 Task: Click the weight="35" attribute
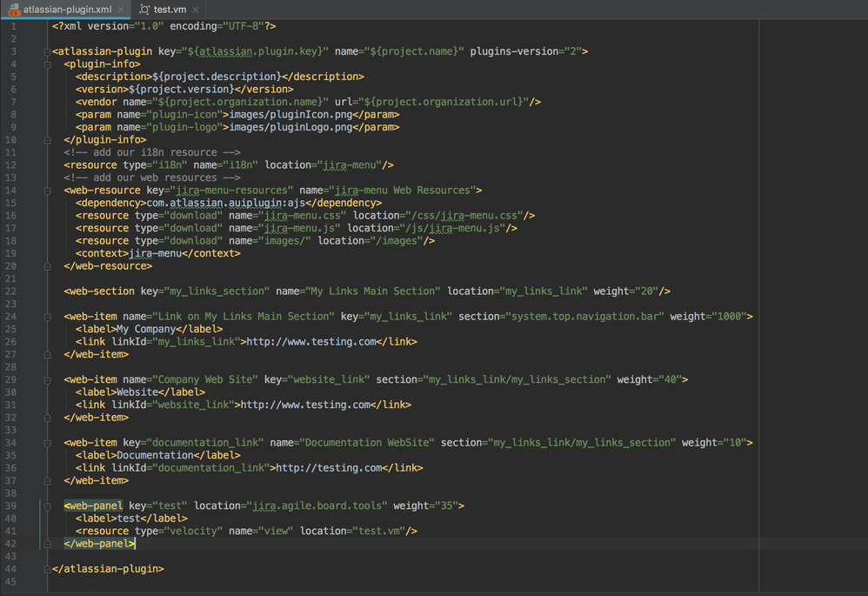[x=426, y=506]
